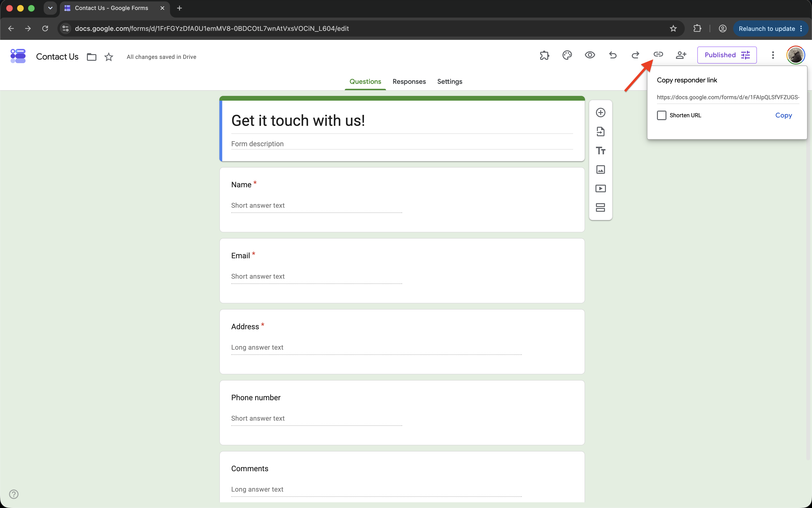Click the Import questions icon
The image size is (812, 508).
[601, 131]
